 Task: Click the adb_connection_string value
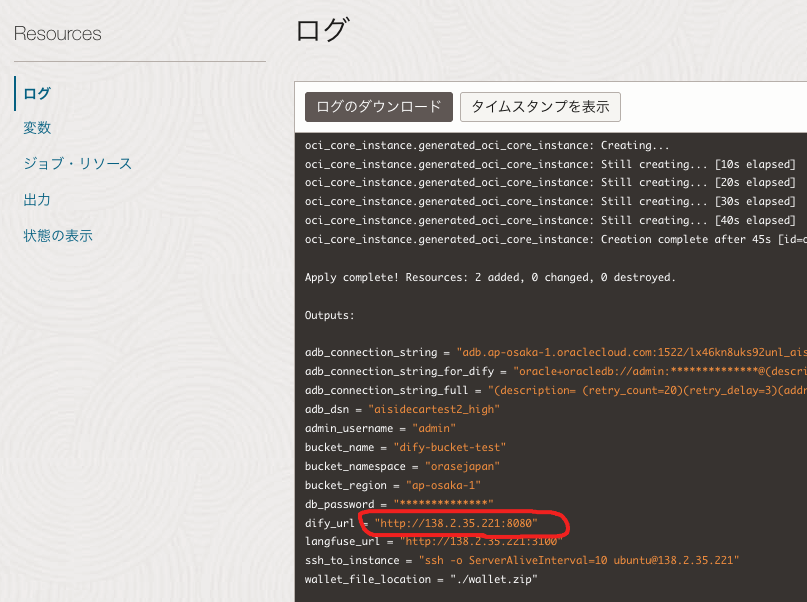(631, 352)
